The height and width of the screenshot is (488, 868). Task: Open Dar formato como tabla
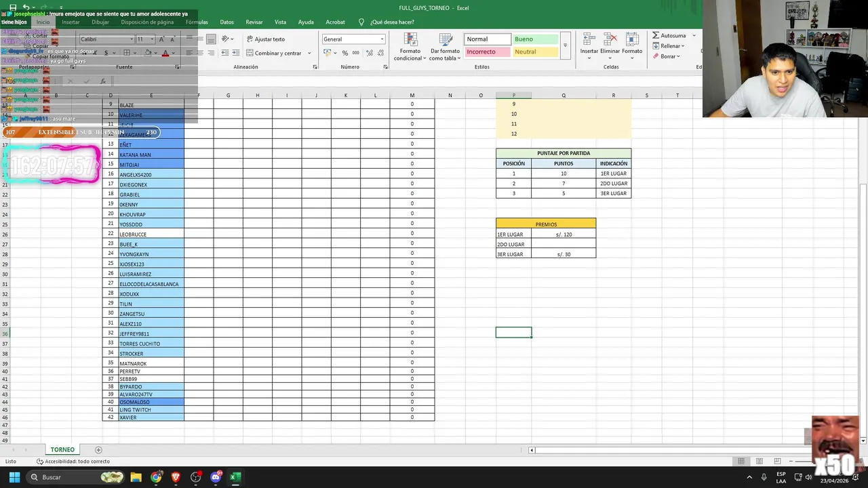point(445,47)
